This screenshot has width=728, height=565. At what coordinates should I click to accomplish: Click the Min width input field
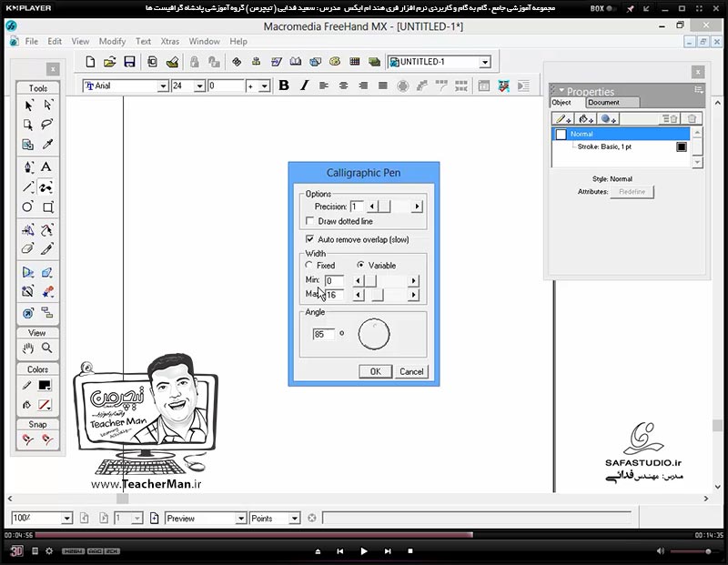[x=334, y=280]
